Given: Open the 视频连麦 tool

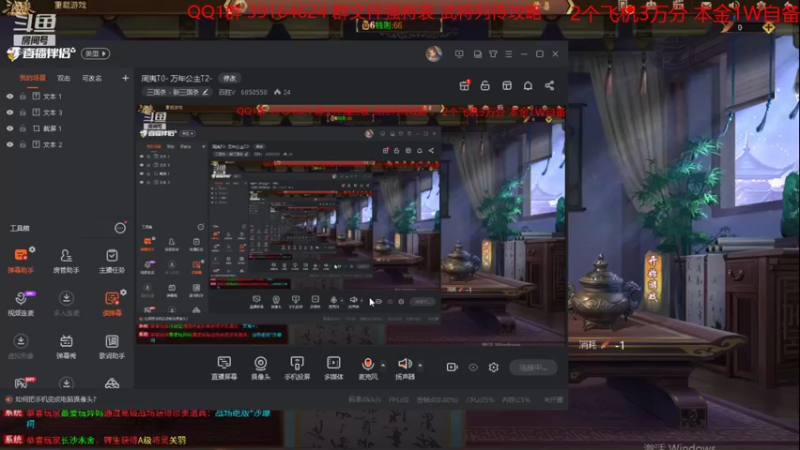Looking at the screenshot, I should coord(21,303).
